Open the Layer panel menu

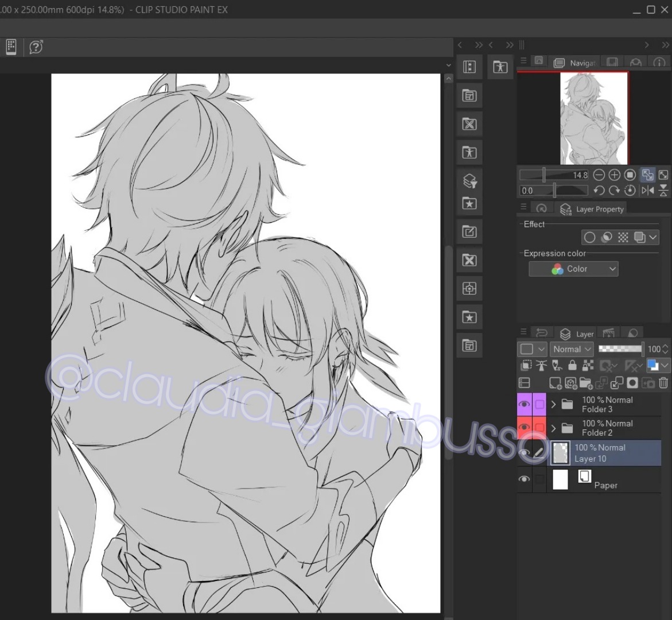(523, 331)
